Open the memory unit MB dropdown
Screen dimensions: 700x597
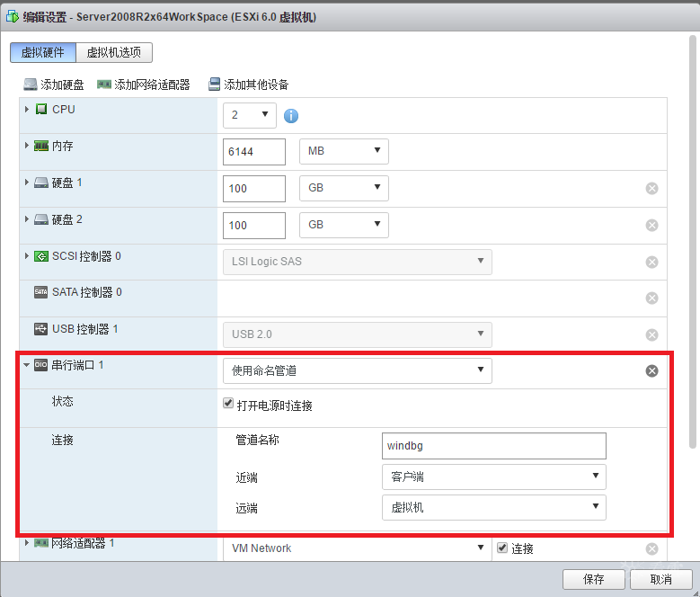click(344, 151)
